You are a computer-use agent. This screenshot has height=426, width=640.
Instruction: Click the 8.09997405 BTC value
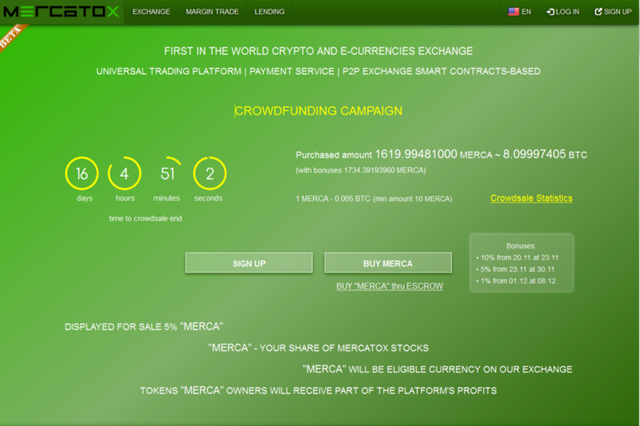pos(545,154)
